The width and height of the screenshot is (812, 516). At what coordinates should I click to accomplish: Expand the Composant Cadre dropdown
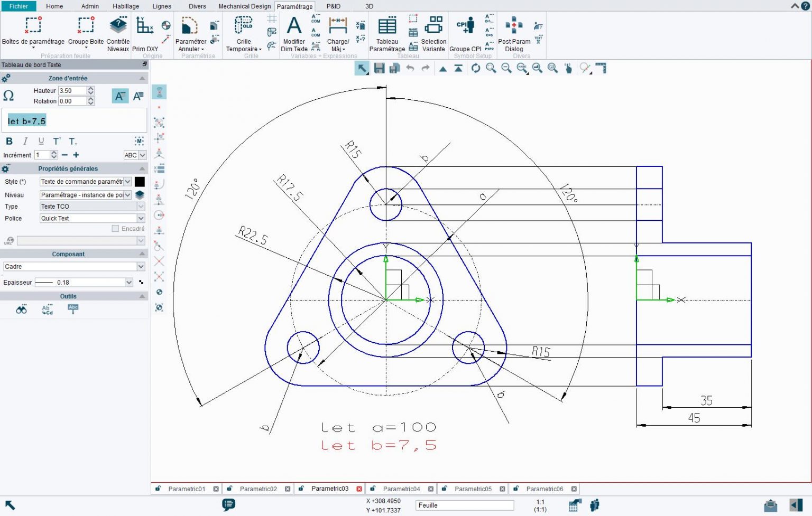point(141,267)
